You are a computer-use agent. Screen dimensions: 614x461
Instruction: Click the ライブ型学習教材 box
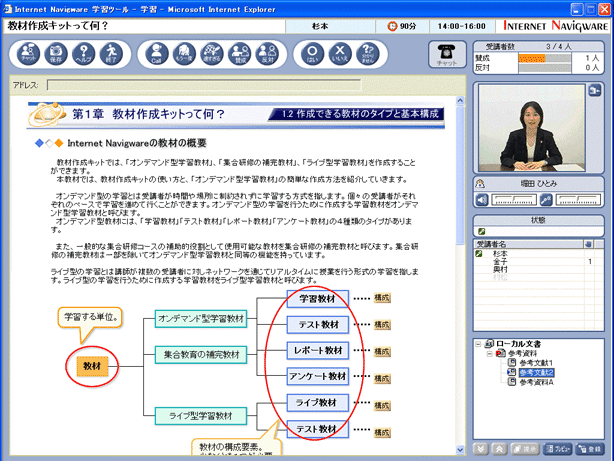[x=201, y=416]
